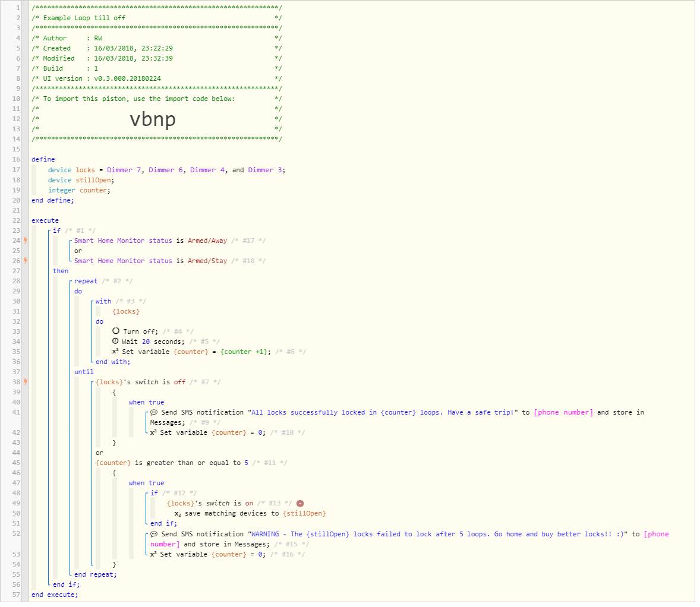The width and height of the screenshot is (700, 607).
Task: Click 'integer counter;' definition
Action: pyautogui.click(x=80, y=191)
